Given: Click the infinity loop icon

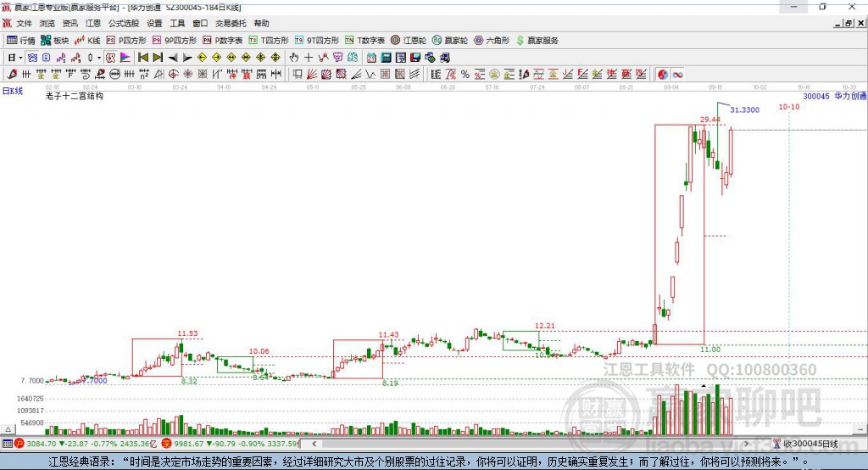Looking at the screenshot, I should coord(677,75).
